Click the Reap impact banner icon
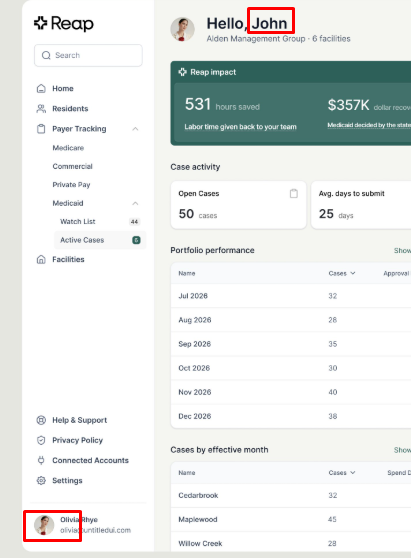 click(183, 72)
